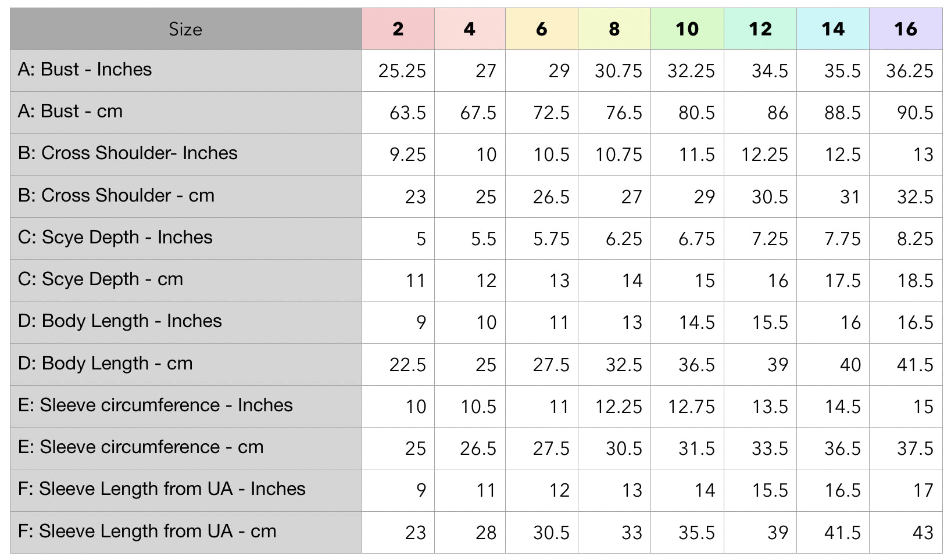
Task: Select the green size 10 header
Action: point(687,29)
